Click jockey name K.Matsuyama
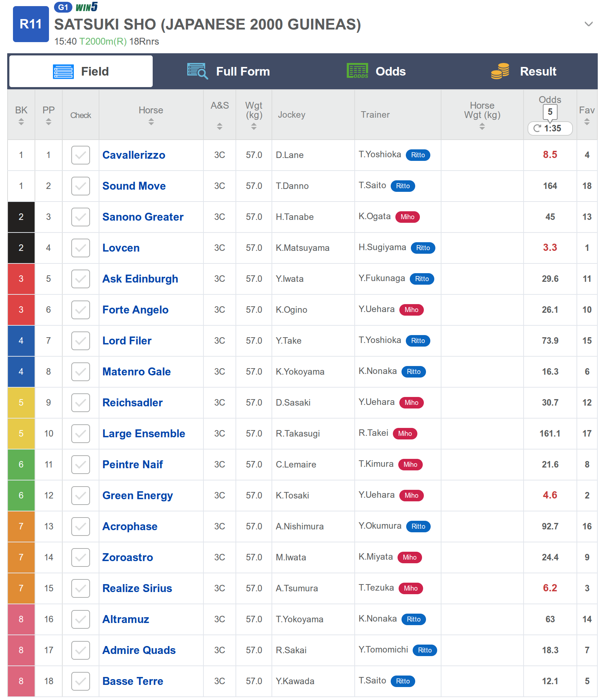This screenshot has height=700, width=601. 302,248
